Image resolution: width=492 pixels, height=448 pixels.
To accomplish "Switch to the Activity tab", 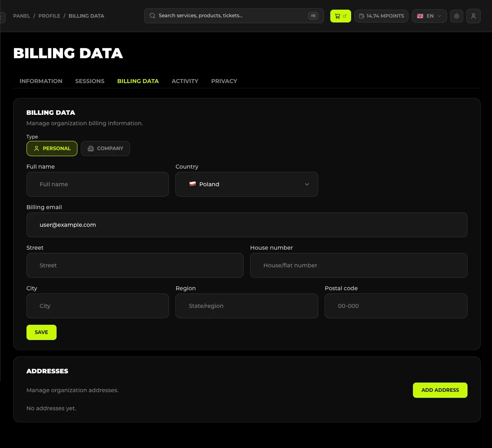I will click(185, 81).
